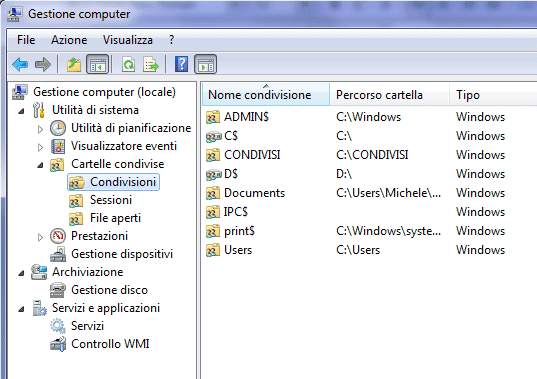Click the File aperti folder icon

coord(76,218)
